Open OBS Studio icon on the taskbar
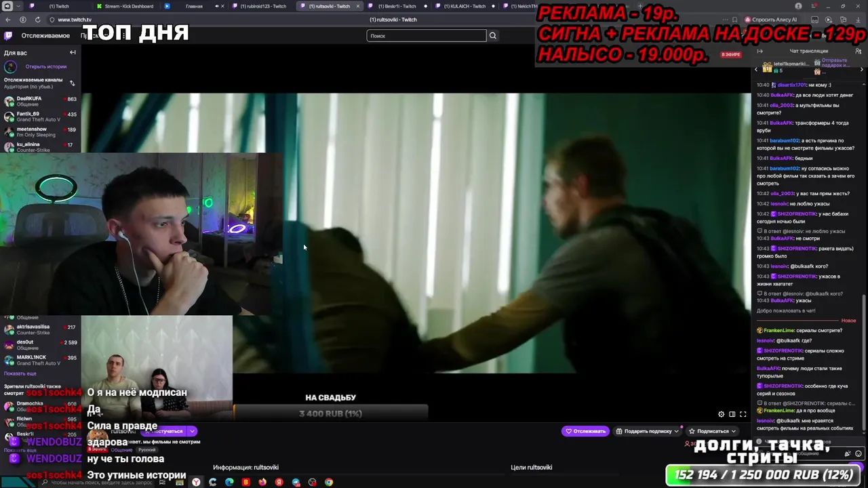This screenshot has width=868, height=488. [312, 482]
